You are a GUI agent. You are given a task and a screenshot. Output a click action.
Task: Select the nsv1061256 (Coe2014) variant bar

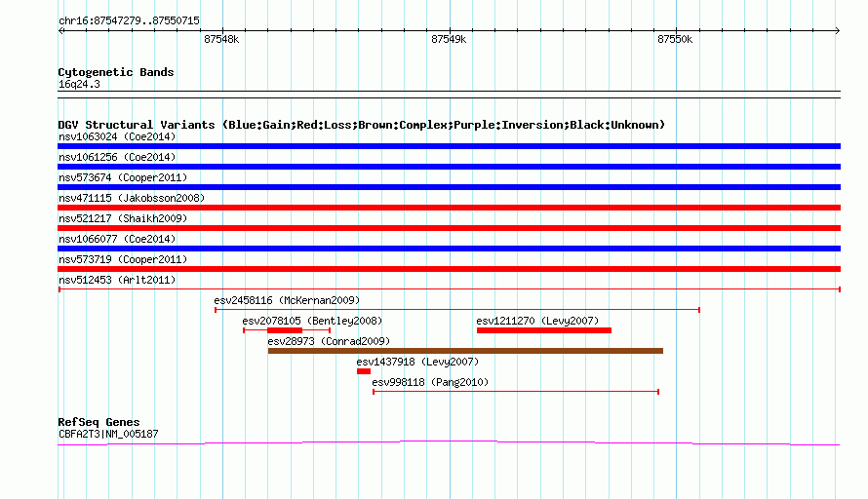pos(449,167)
